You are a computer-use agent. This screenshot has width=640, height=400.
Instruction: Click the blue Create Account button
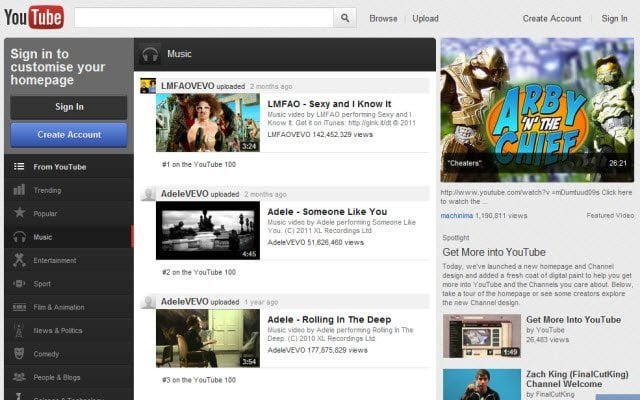[x=69, y=135]
